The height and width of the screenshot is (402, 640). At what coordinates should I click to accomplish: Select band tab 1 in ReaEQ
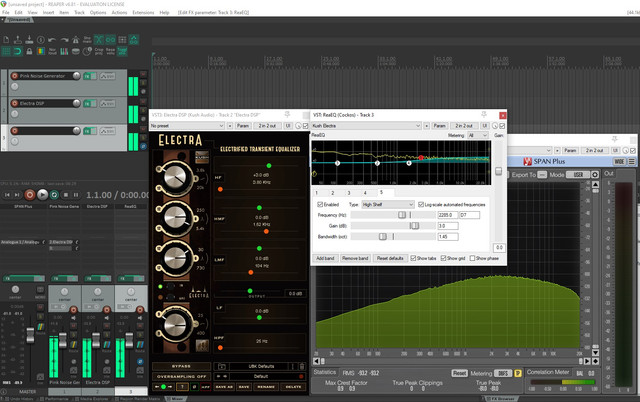316,193
